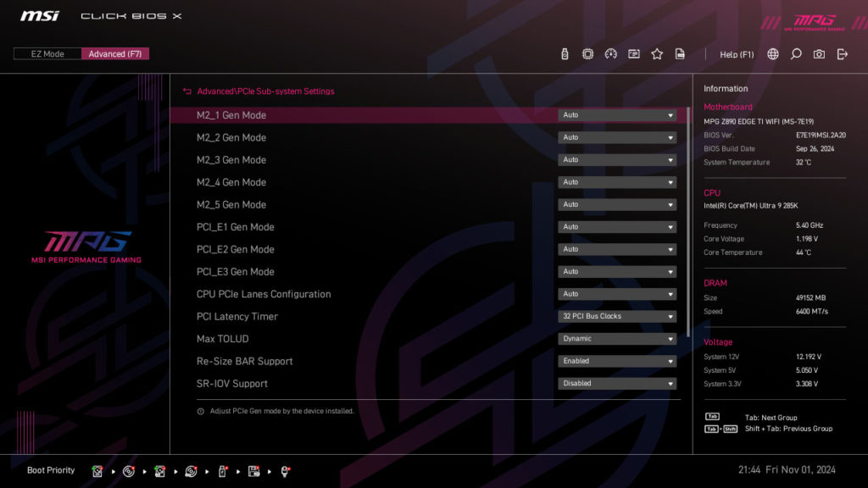Screen dimensions: 868x488
Task: Select the USB drive in Boot Priority
Action: [x=221, y=472]
